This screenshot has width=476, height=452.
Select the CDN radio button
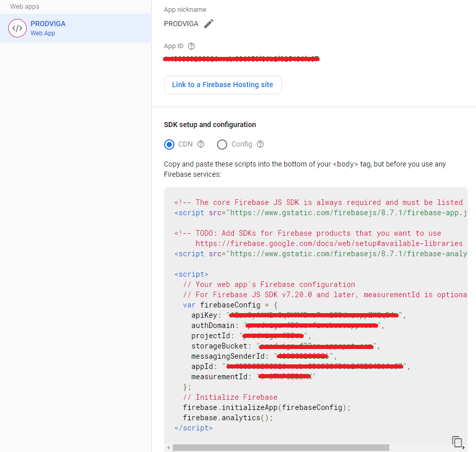(x=169, y=145)
